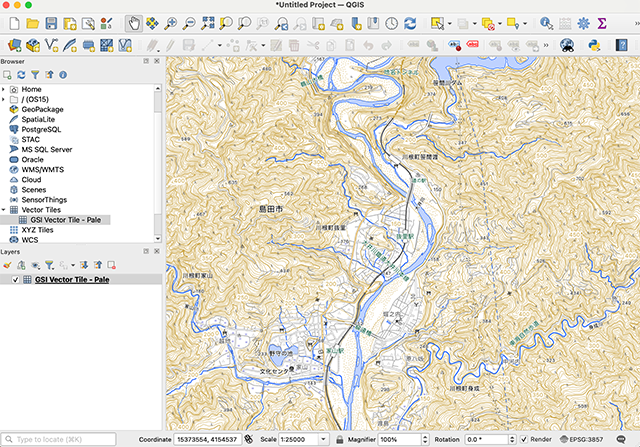640x447 pixels.
Task: Uncheck GSI Vector Tile - Pale layer visibility
Action: [14, 280]
